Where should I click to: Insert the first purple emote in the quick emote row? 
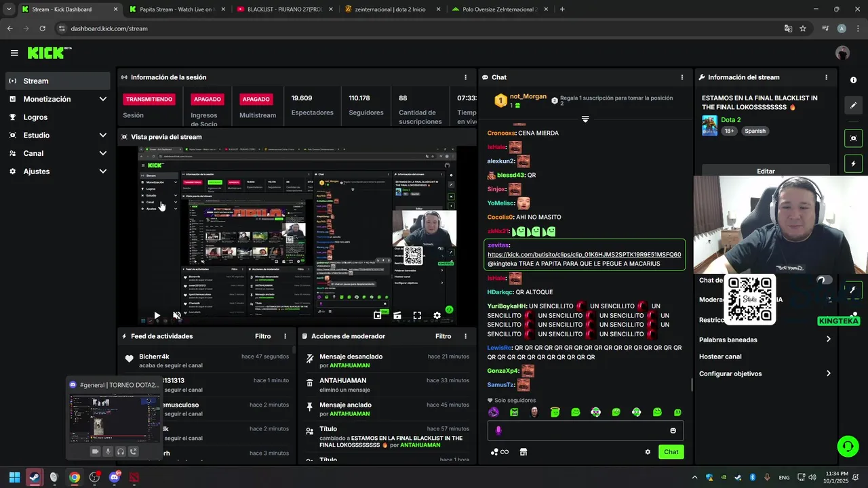pyautogui.click(x=494, y=412)
